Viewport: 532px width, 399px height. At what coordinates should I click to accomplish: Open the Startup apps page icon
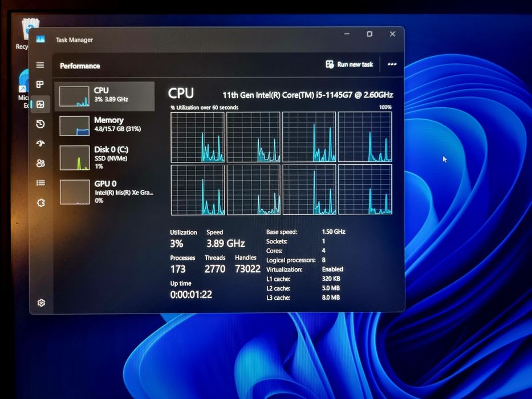pos(40,144)
